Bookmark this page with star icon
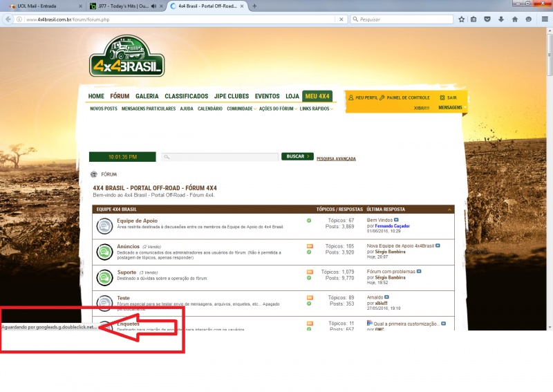The height and width of the screenshot is (392, 553). tap(461, 19)
